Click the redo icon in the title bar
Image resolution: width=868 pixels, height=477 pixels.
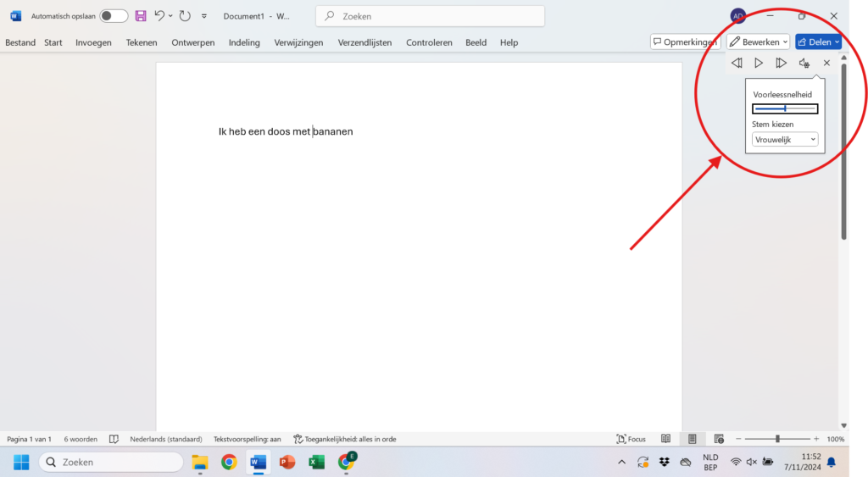pos(185,16)
